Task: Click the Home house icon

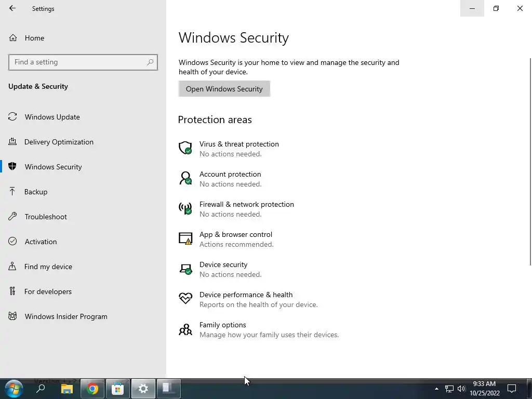Action: (13, 37)
